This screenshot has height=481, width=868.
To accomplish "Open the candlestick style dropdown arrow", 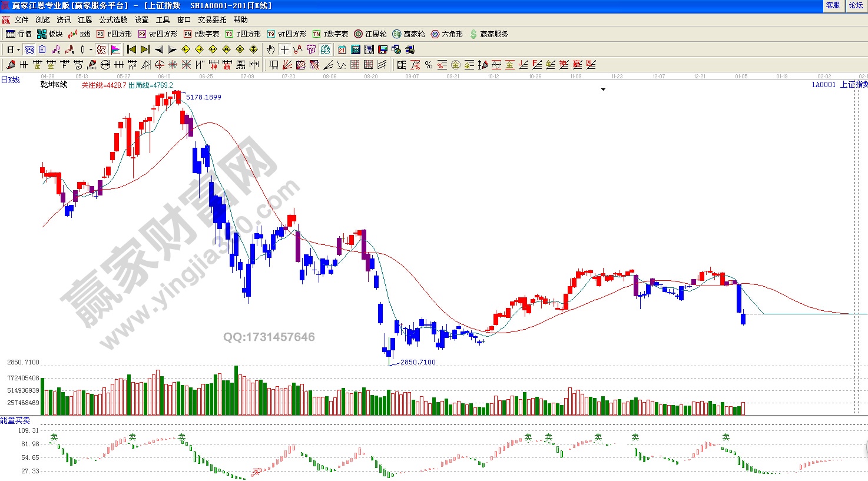I will [x=91, y=49].
